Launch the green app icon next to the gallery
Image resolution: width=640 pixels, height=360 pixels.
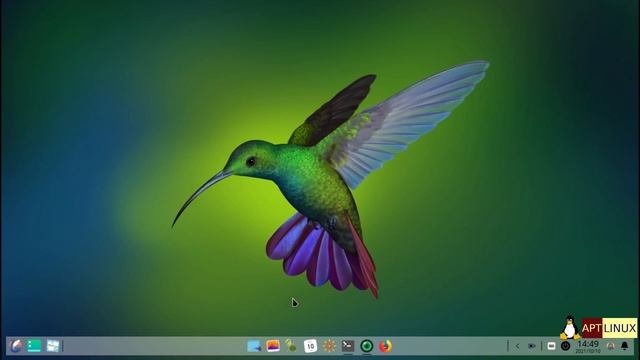tap(291, 346)
